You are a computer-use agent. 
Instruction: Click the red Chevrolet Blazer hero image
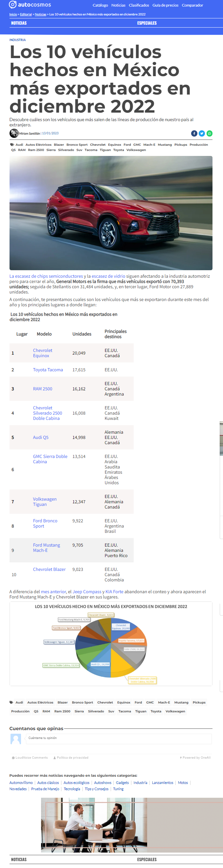pyautogui.click(x=111, y=213)
